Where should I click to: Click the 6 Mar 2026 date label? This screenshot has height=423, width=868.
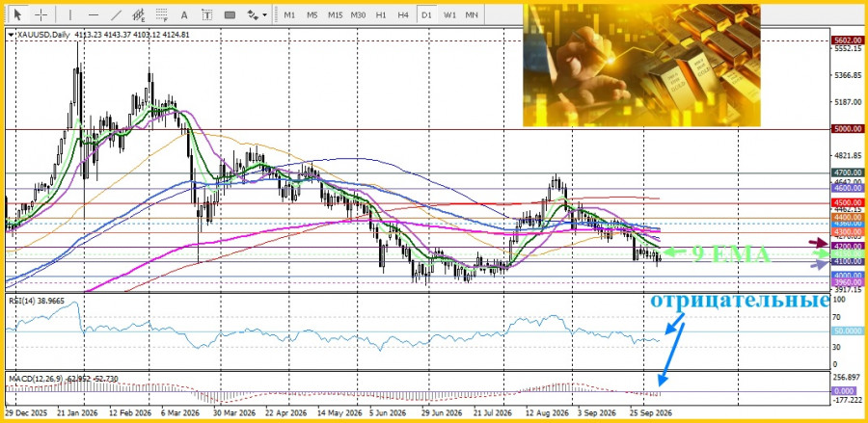coord(180,413)
